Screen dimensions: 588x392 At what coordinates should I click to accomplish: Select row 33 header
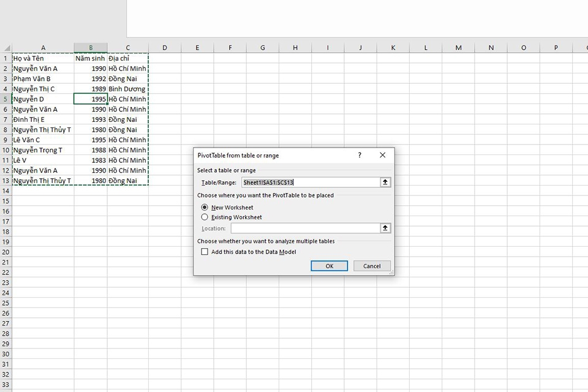(x=6, y=385)
